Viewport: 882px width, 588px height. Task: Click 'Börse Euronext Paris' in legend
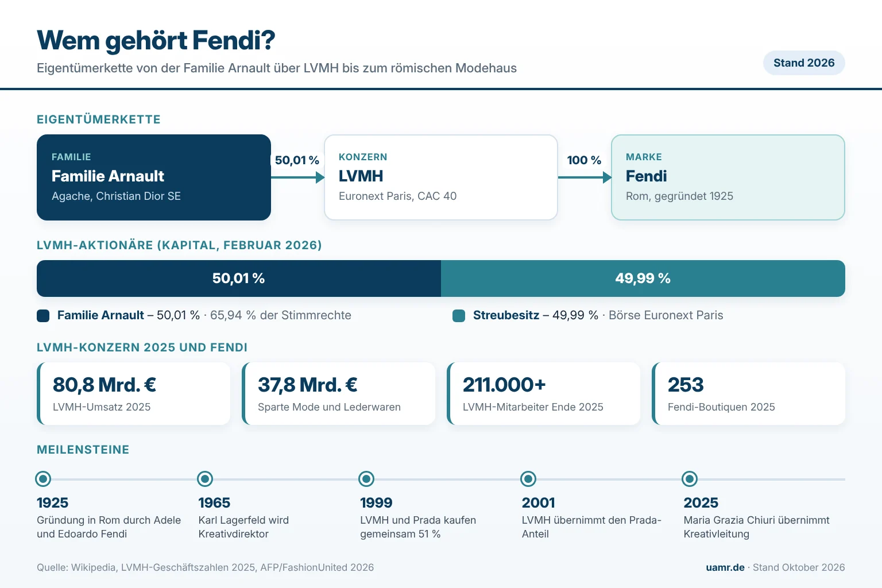[x=666, y=315]
